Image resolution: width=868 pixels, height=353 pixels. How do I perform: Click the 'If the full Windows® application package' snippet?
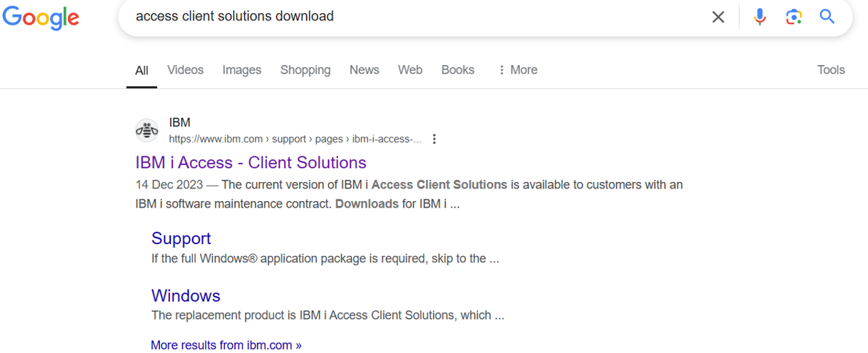tap(326, 259)
